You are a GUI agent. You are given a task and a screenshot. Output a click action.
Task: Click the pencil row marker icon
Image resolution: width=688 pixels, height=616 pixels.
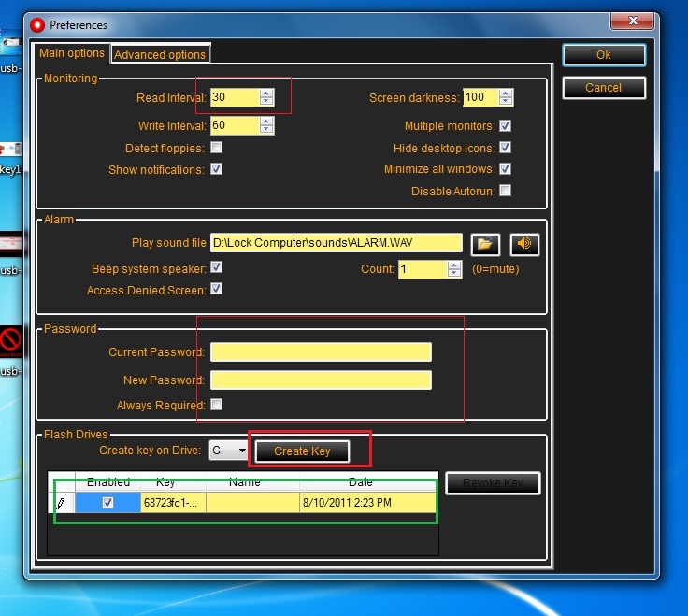point(61,502)
